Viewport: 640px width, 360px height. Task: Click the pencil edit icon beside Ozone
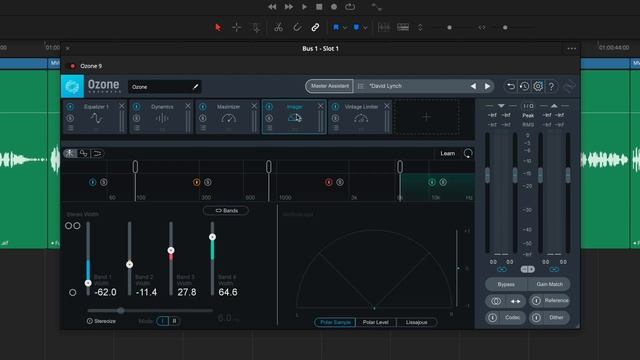click(x=196, y=87)
